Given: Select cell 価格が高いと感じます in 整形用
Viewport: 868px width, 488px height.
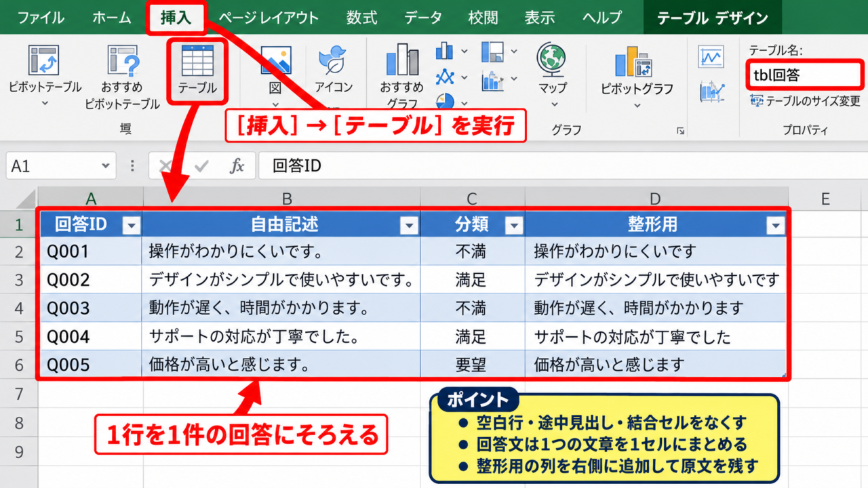Looking at the screenshot, I should (x=656, y=365).
